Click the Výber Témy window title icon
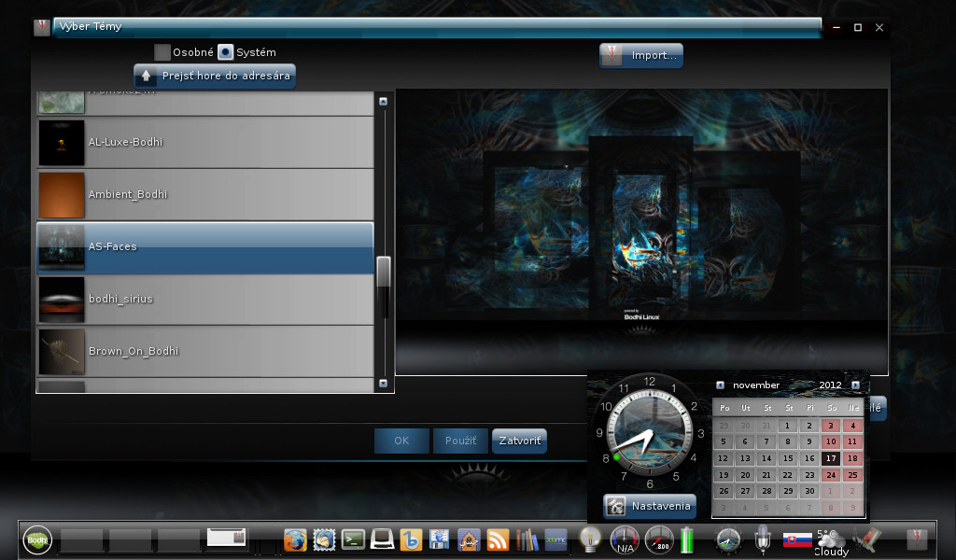 [x=41, y=27]
